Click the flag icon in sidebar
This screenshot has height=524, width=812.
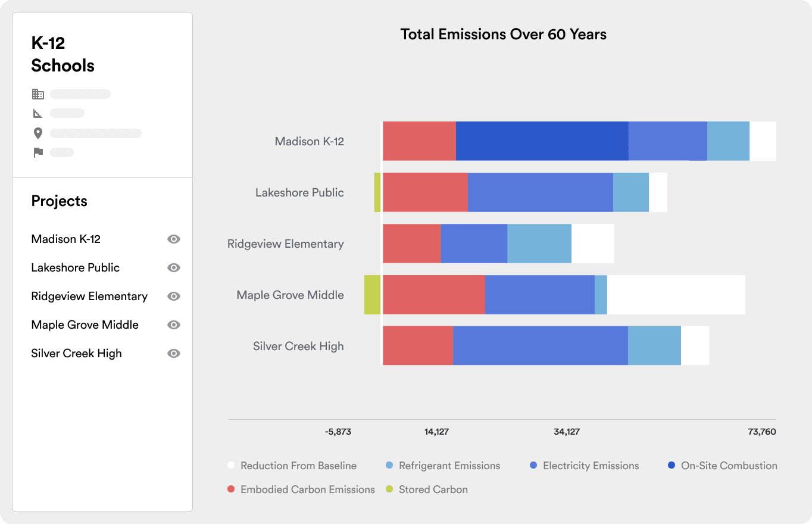pyautogui.click(x=38, y=152)
